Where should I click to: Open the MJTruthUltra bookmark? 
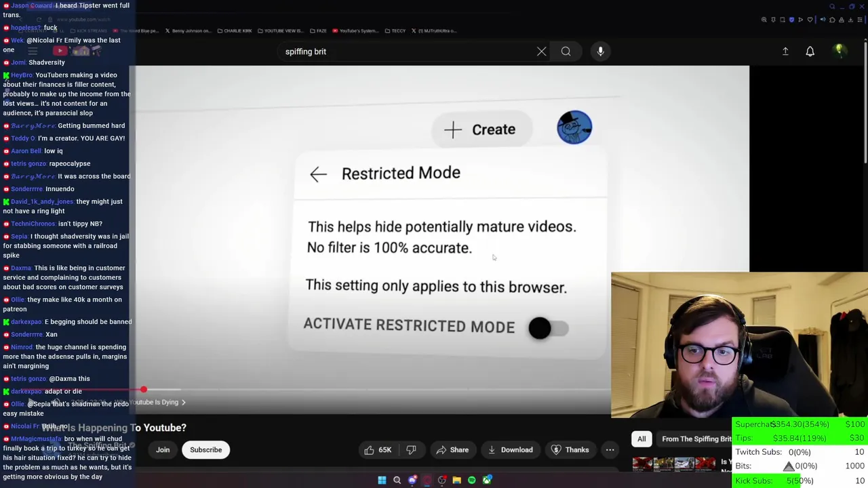[x=434, y=30]
